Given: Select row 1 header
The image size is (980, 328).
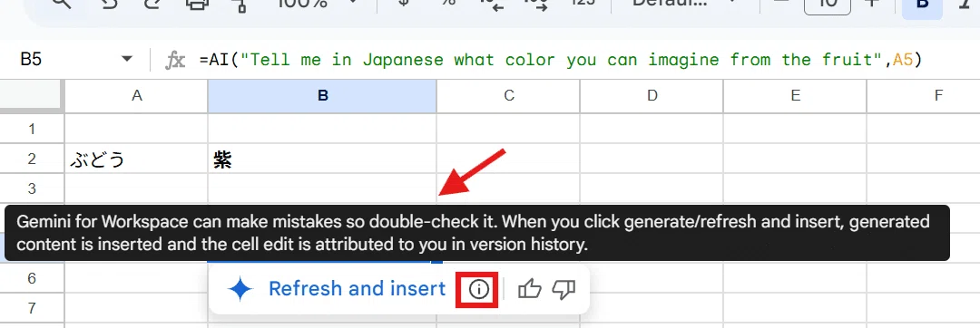Looking at the screenshot, I should click(x=32, y=129).
